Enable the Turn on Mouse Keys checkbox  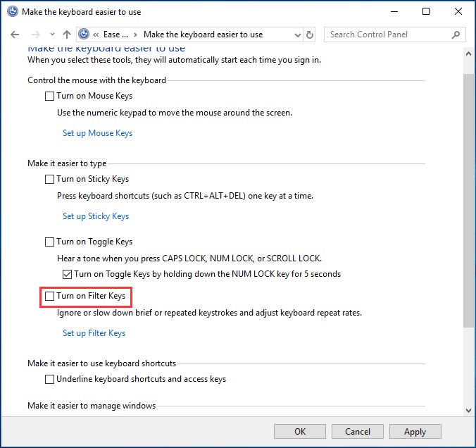pyautogui.click(x=49, y=96)
